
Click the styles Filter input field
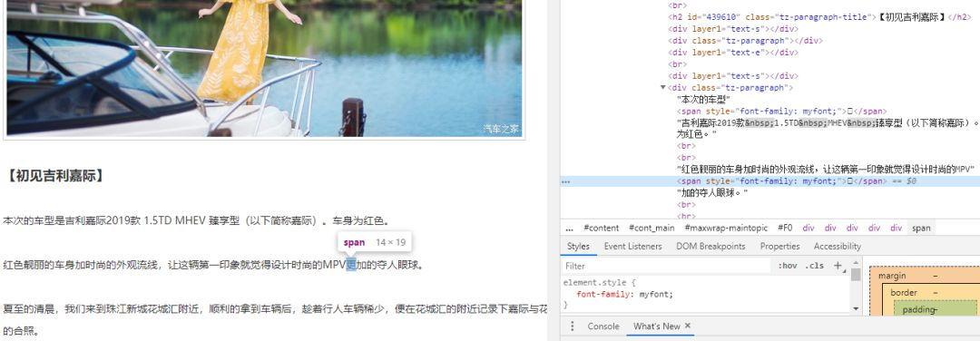[x=667, y=266]
